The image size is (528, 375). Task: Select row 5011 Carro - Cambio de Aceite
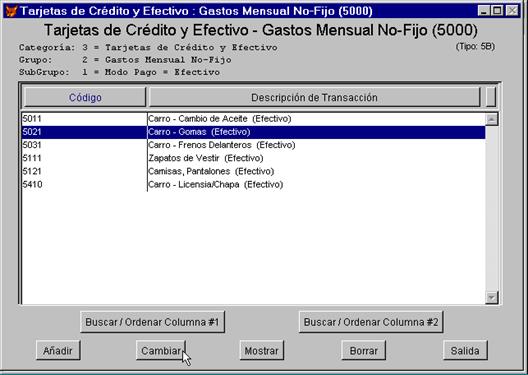(253, 118)
